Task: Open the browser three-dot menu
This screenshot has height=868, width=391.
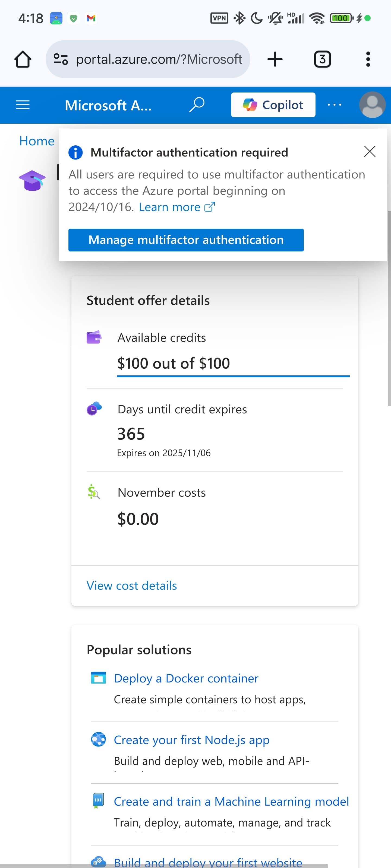Action: tap(368, 59)
